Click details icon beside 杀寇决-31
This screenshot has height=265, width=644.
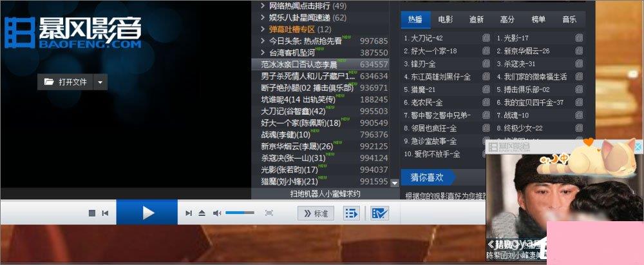point(579,64)
